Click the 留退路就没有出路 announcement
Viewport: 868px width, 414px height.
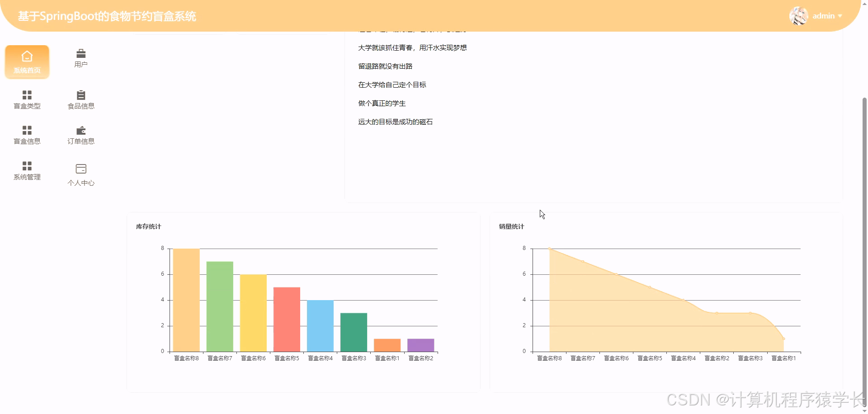click(384, 66)
